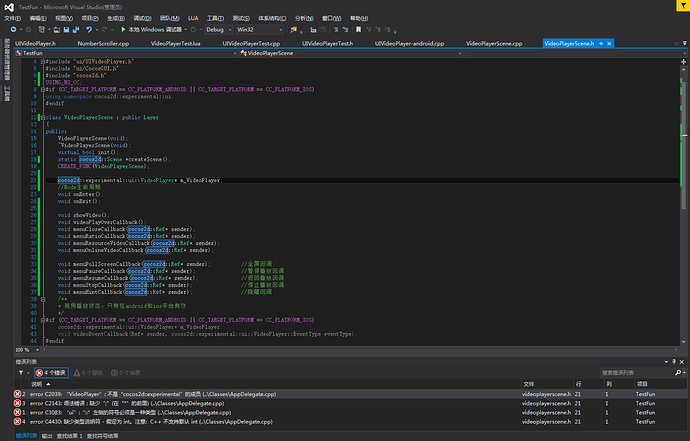Viewport: 690px width, 441px height.
Task: Click the Save icon in the toolbar
Action: click(x=65, y=30)
